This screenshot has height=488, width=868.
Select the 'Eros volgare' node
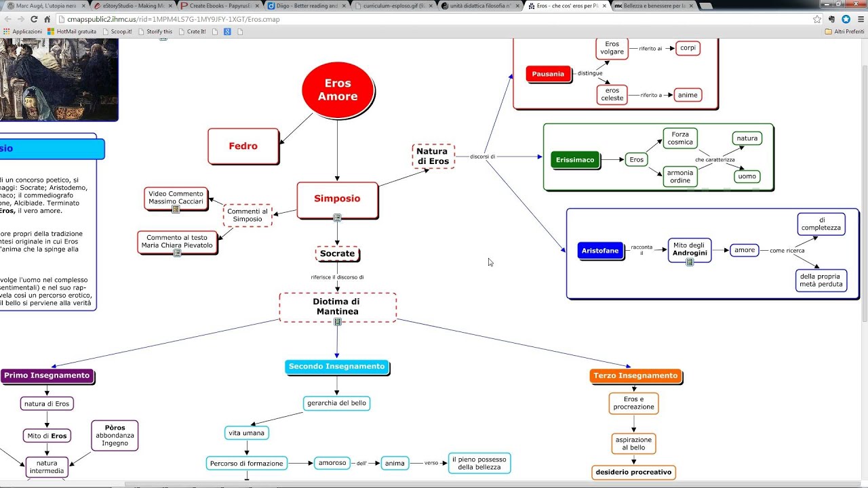coord(612,48)
